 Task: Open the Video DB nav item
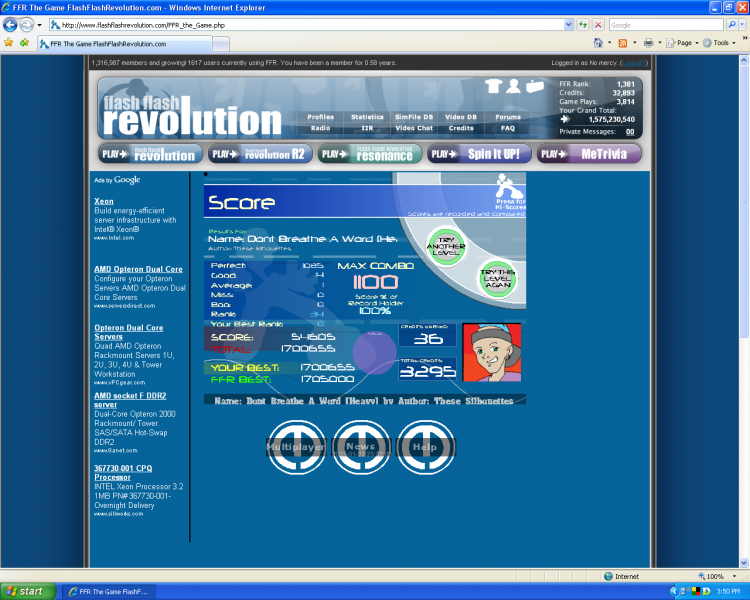tap(461, 117)
